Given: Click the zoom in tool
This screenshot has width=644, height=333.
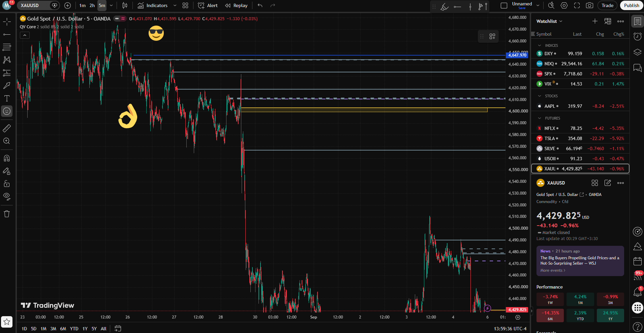Looking at the screenshot, I should coord(7,141).
